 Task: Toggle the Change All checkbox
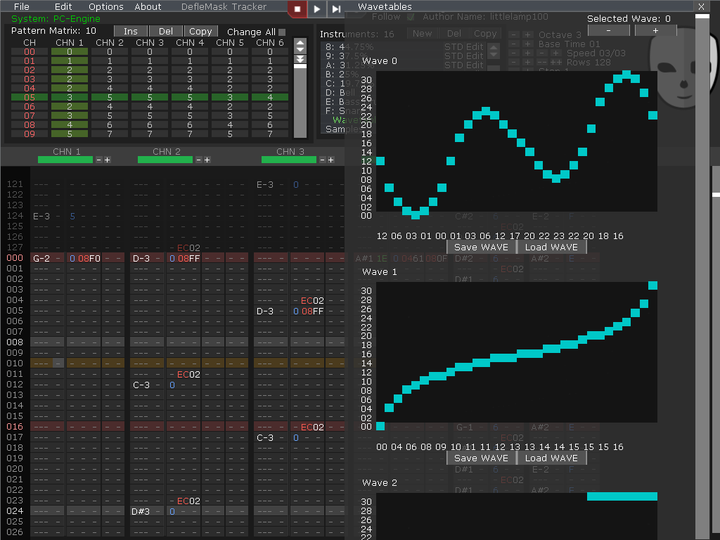pyautogui.click(x=282, y=32)
